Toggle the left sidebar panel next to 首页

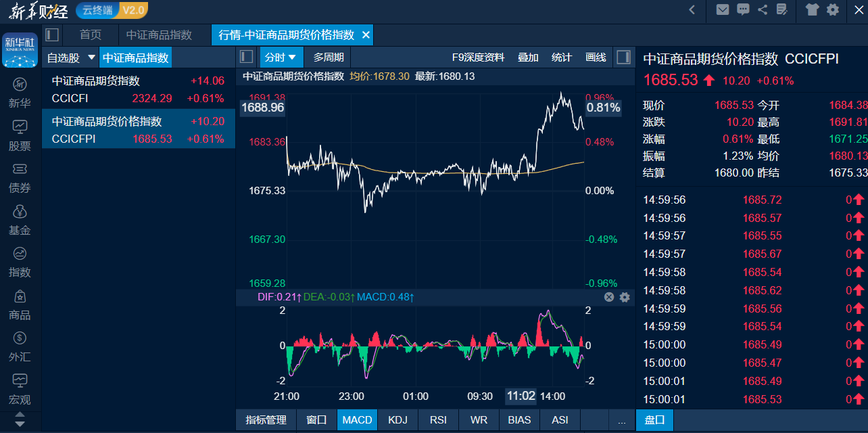[52, 35]
